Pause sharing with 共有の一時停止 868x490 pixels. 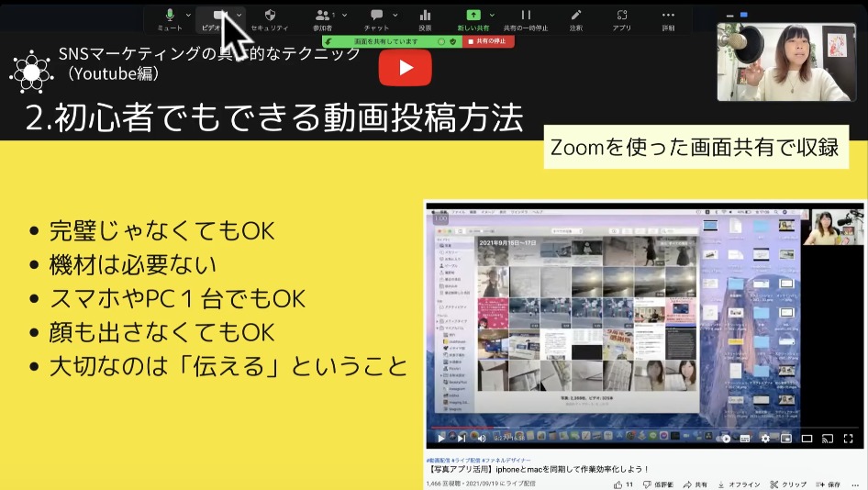click(x=526, y=19)
